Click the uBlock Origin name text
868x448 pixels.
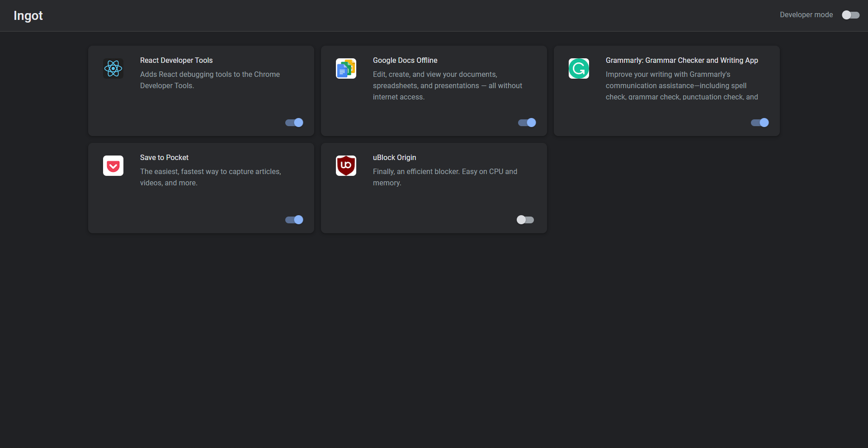pyautogui.click(x=394, y=158)
